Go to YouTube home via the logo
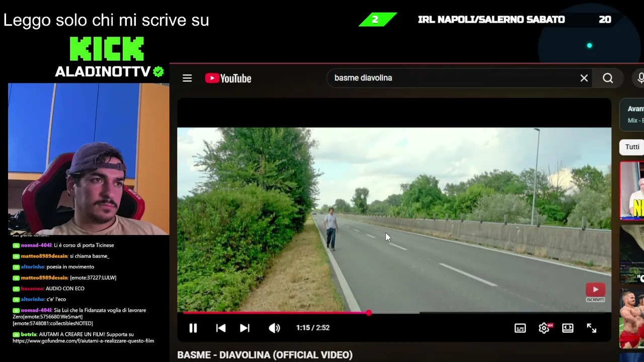Screen dimensions: 644x362 (228, 78)
